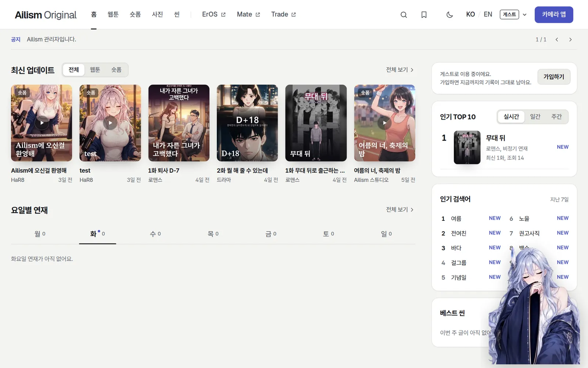Open the 사진 menu item
588x368 pixels.
tap(157, 14)
